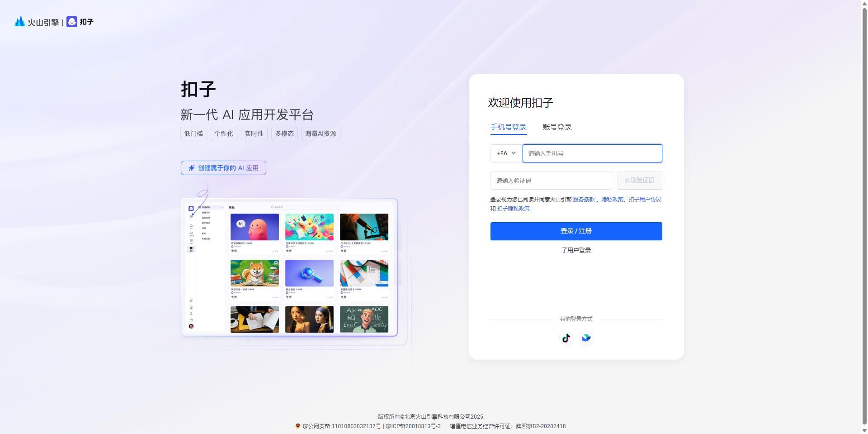Click the 创建属于你的 AI 应用 button

point(223,168)
